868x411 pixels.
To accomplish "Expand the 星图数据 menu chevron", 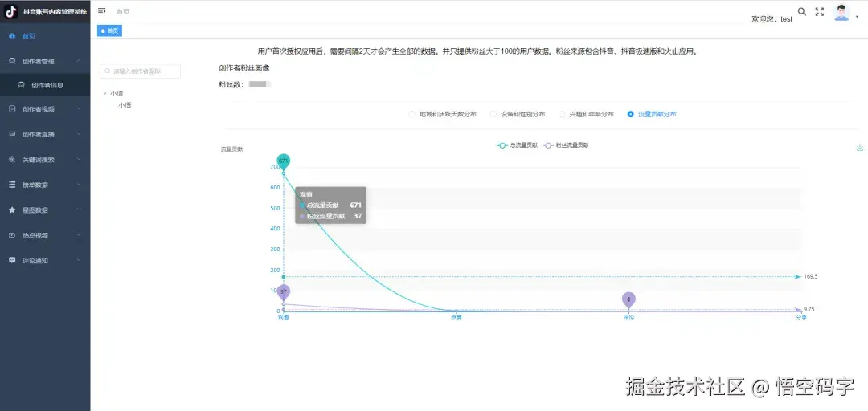I will click(79, 210).
